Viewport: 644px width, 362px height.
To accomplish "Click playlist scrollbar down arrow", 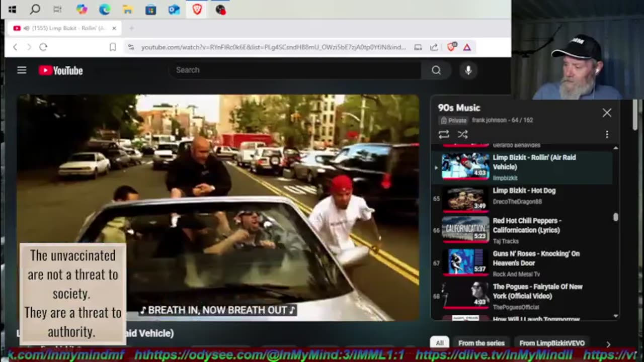I will [x=616, y=316].
